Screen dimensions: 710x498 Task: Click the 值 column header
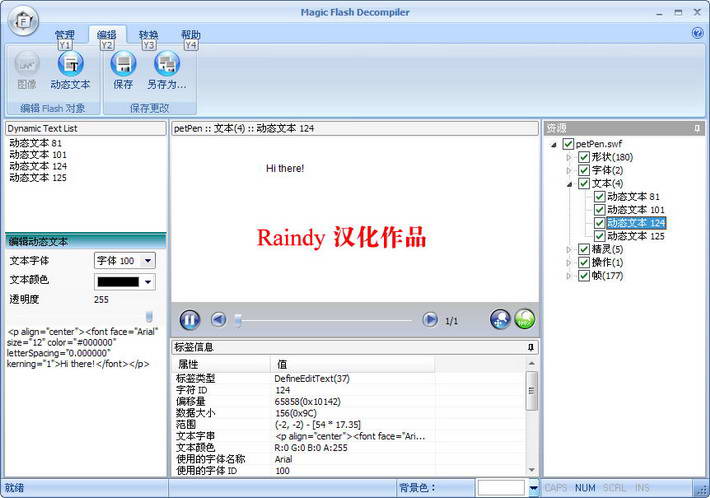pyautogui.click(x=352, y=364)
